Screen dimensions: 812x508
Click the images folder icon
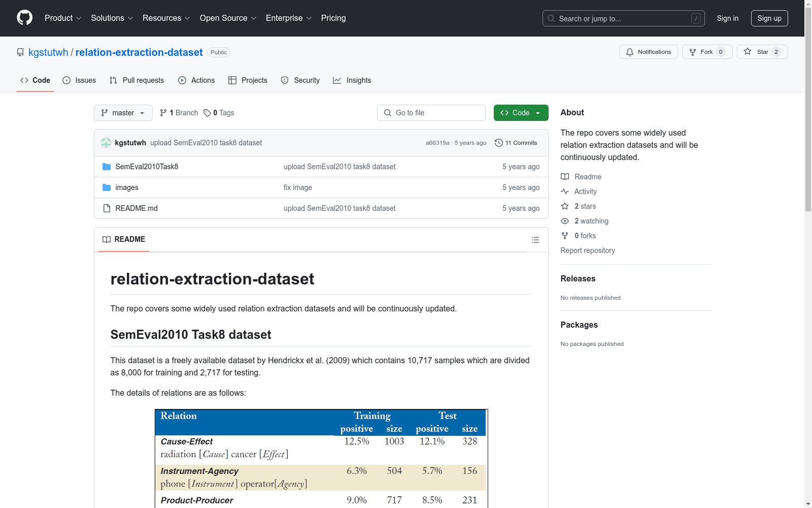[107, 187]
